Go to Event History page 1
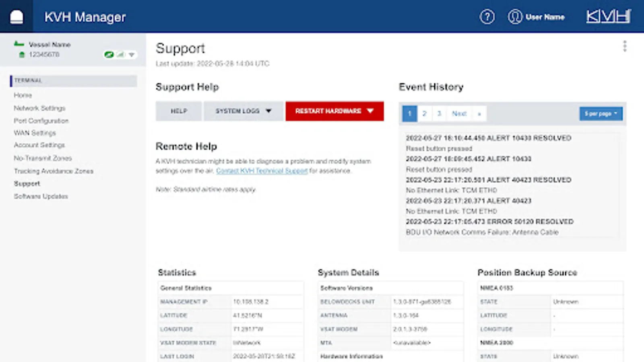Screen dimensions: 644x362 pos(410,113)
